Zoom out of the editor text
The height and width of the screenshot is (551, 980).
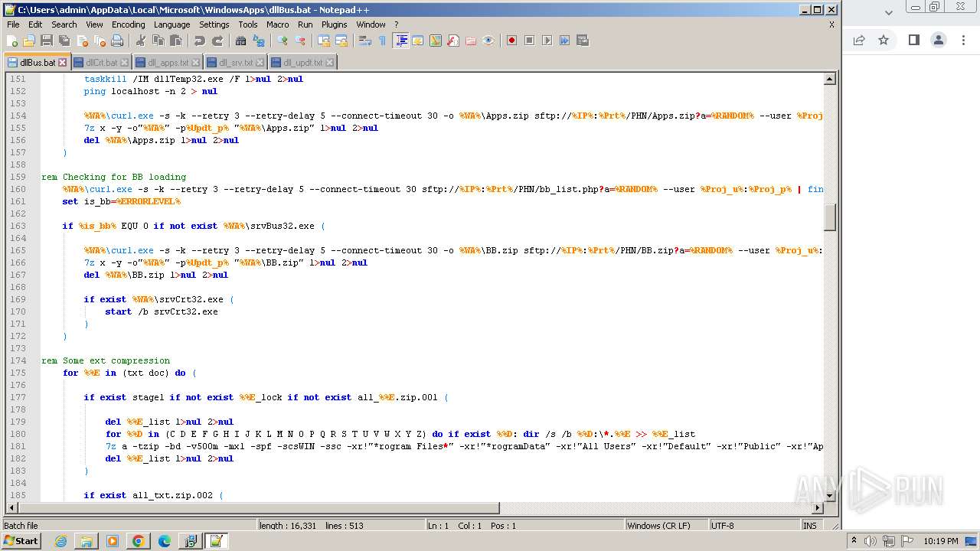(x=300, y=41)
